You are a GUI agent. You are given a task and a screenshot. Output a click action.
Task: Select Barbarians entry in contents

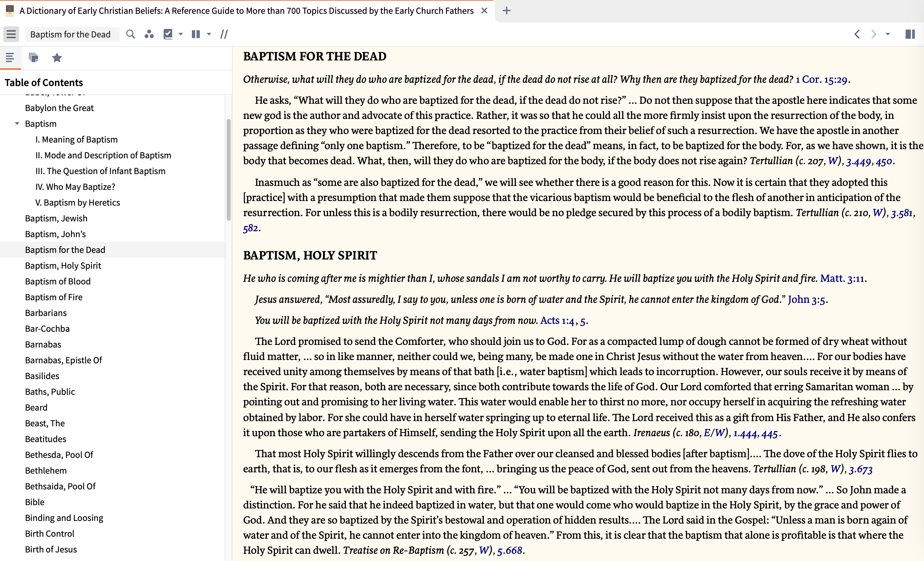tap(46, 313)
